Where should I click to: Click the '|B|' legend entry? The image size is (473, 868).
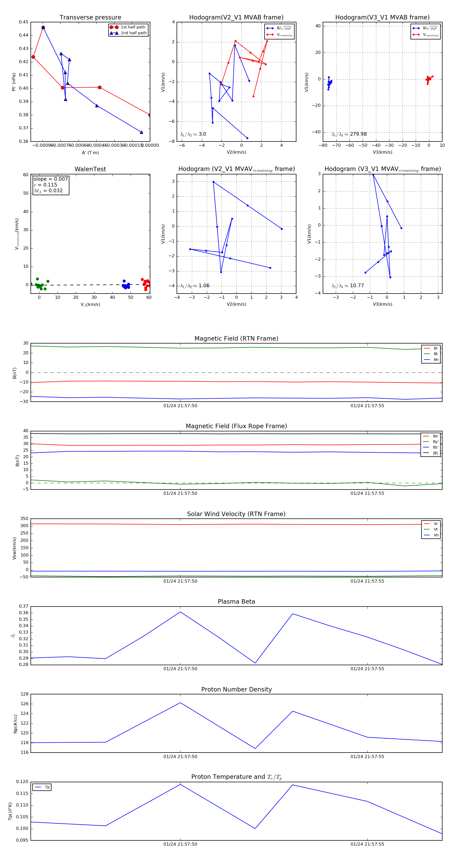pos(431,453)
